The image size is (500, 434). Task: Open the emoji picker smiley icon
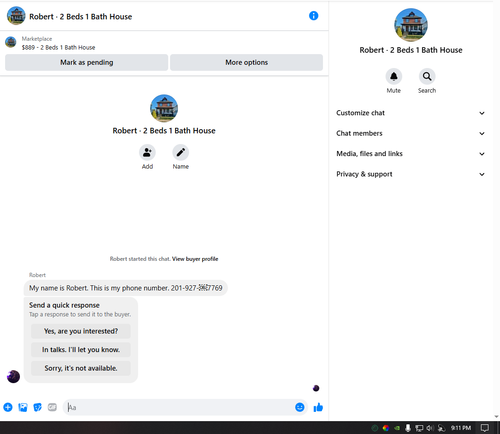coord(300,407)
